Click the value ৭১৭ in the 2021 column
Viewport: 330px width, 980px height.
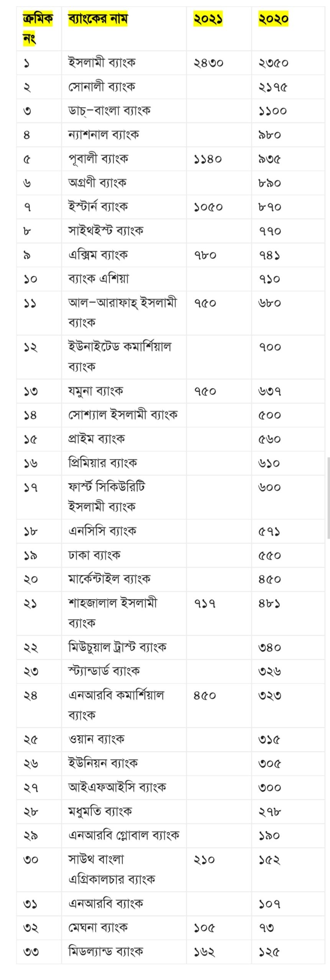[x=204, y=603]
